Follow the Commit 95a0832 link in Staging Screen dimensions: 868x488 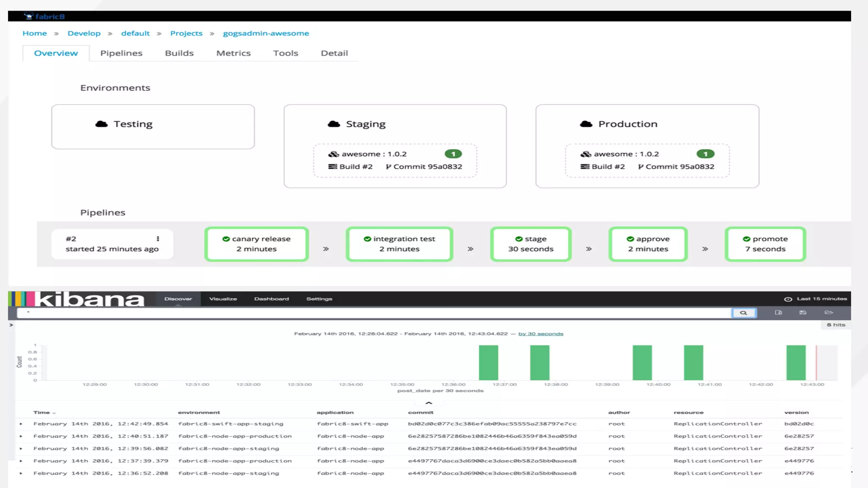tap(427, 167)
